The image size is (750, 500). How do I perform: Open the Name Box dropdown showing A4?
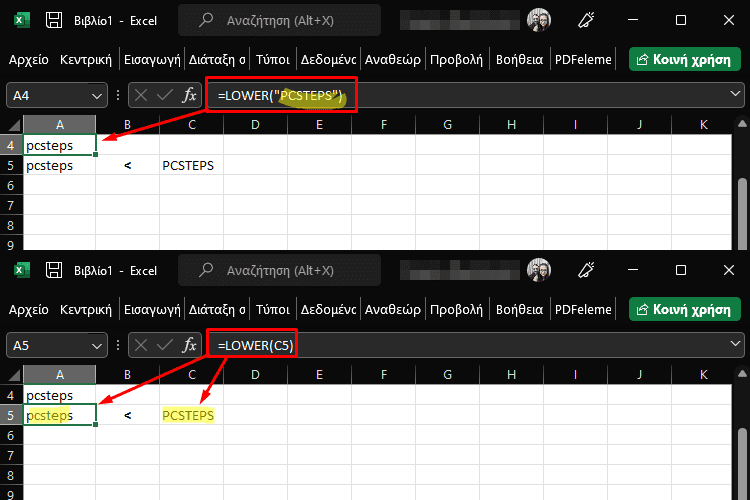coord(97,96)
